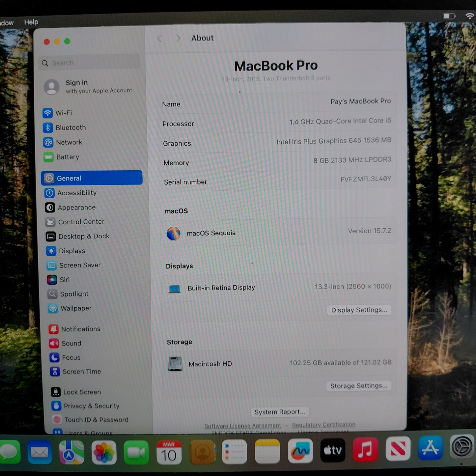Screen dimensions: 476x476
Task: Open Battery settings in the sidebar
Action: pos(67,157)
